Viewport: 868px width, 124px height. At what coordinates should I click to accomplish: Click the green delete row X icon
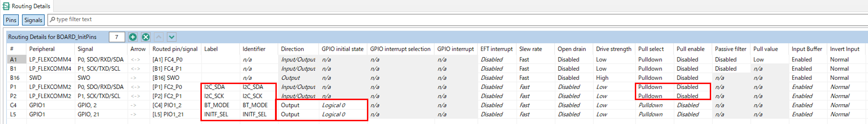pos(146,37)
